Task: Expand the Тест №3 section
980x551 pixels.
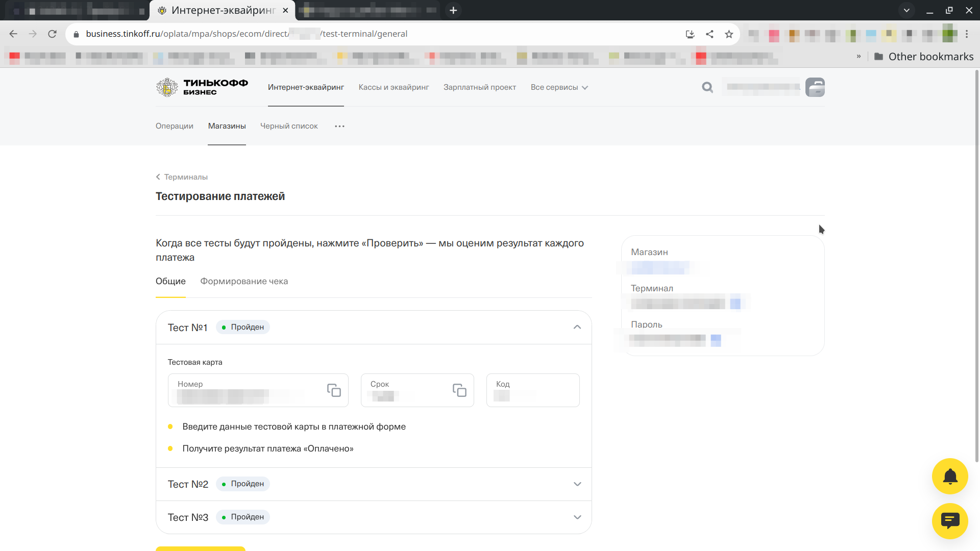Action: 577,517
